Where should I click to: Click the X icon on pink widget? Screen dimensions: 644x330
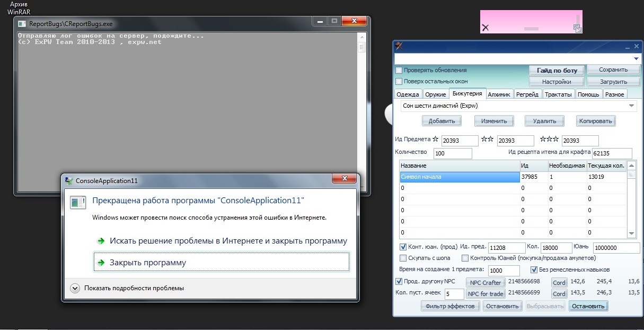pyautogui.click(x=485, y=28)
